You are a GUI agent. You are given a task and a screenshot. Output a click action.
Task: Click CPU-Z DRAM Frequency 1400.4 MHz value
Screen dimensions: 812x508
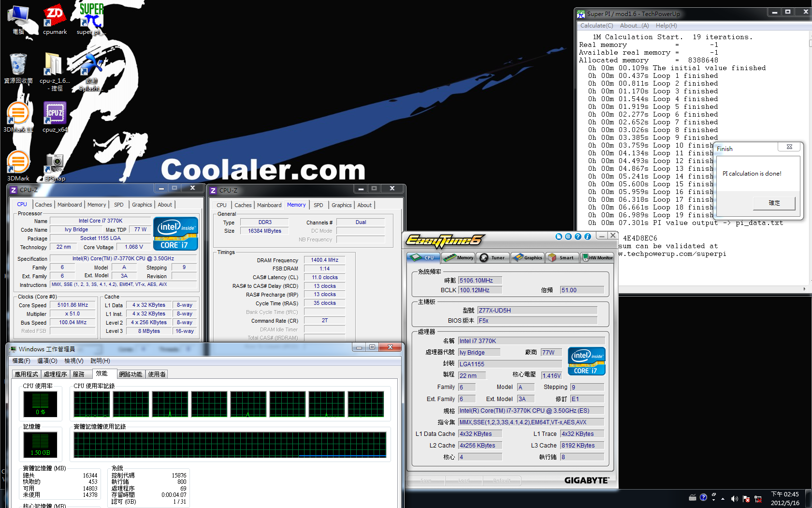tap(325, 260)
